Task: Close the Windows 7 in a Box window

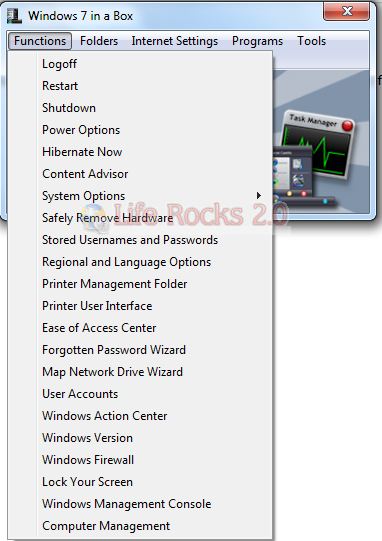Action: tap(346, 11)
